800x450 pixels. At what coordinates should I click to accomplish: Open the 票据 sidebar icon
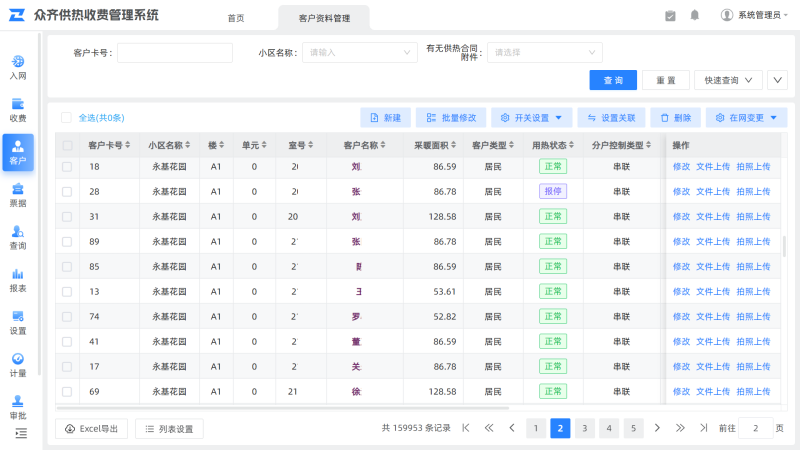[18, 195]
